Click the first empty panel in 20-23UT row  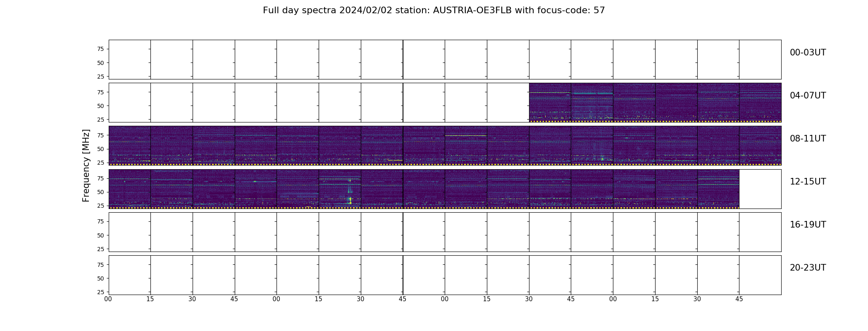[x=130, y=275]
